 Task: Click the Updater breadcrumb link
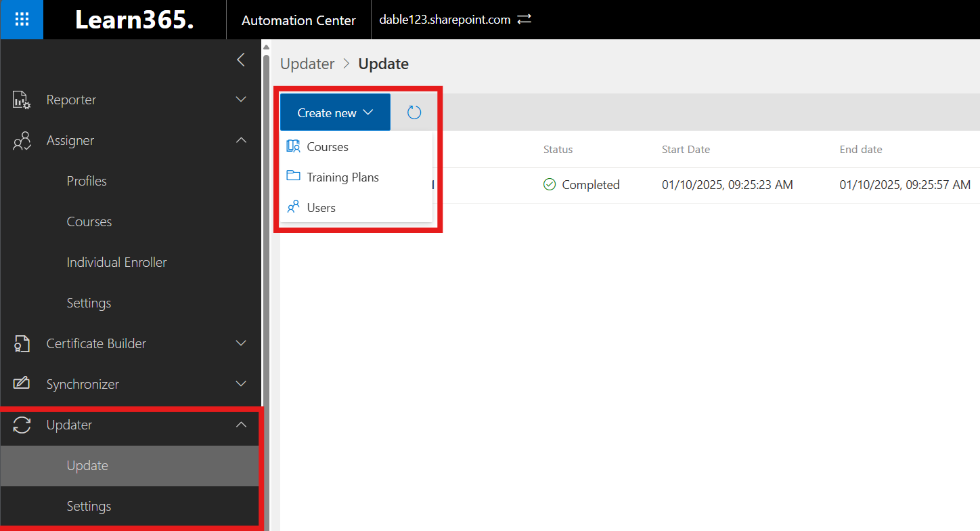click(x=307, y=64)
